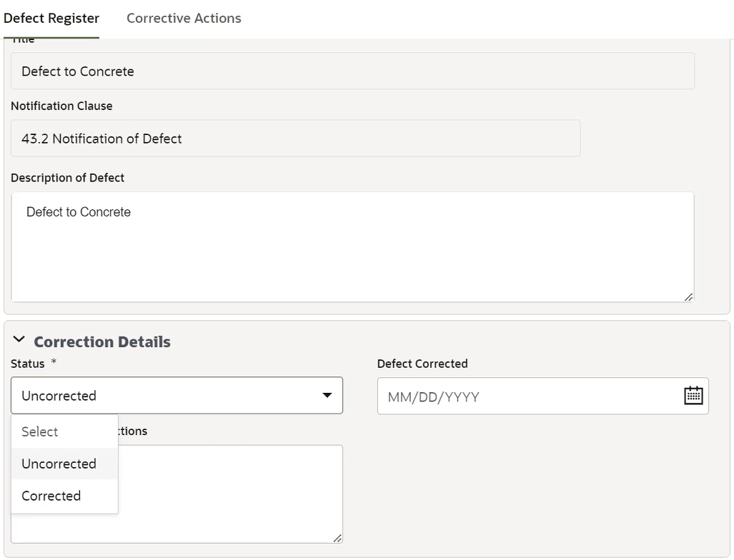Focus the Description of Defect text area
Screen dimensions: 734x560
352,247
